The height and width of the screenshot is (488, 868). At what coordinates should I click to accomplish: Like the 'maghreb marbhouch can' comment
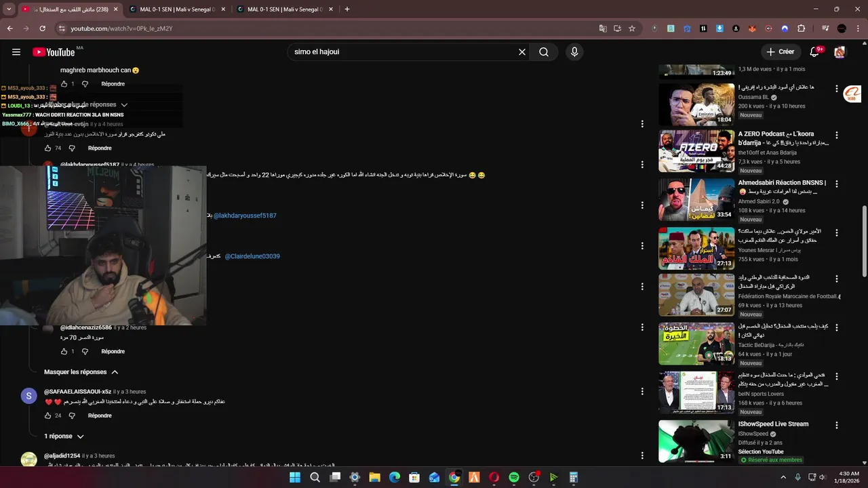tap(64, 84)
